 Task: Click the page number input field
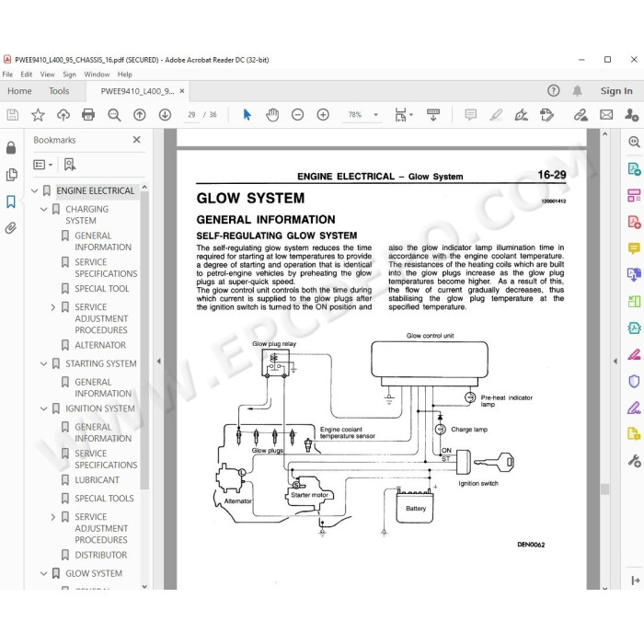pos(191,115)
